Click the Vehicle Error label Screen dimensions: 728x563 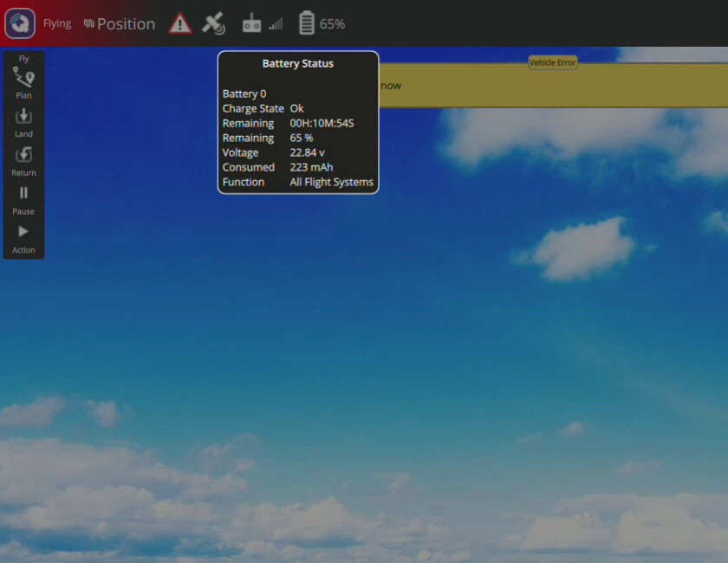tap(553, 62)
